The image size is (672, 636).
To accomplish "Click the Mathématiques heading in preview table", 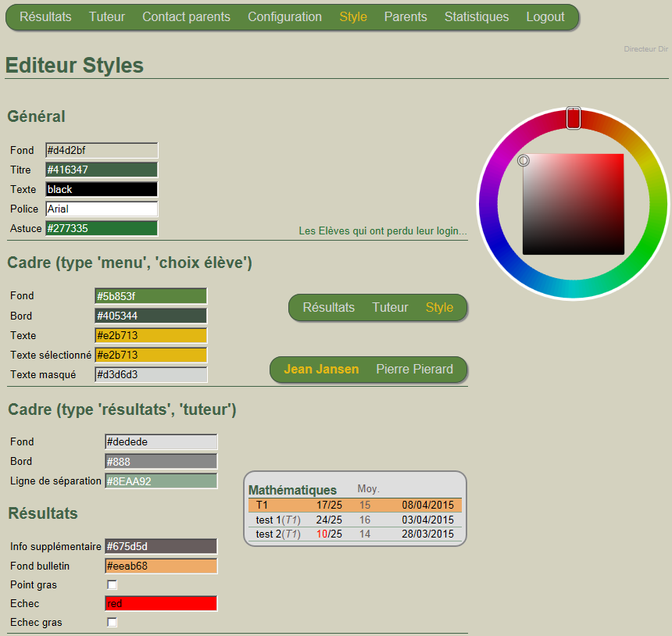I will pos(293,490).
